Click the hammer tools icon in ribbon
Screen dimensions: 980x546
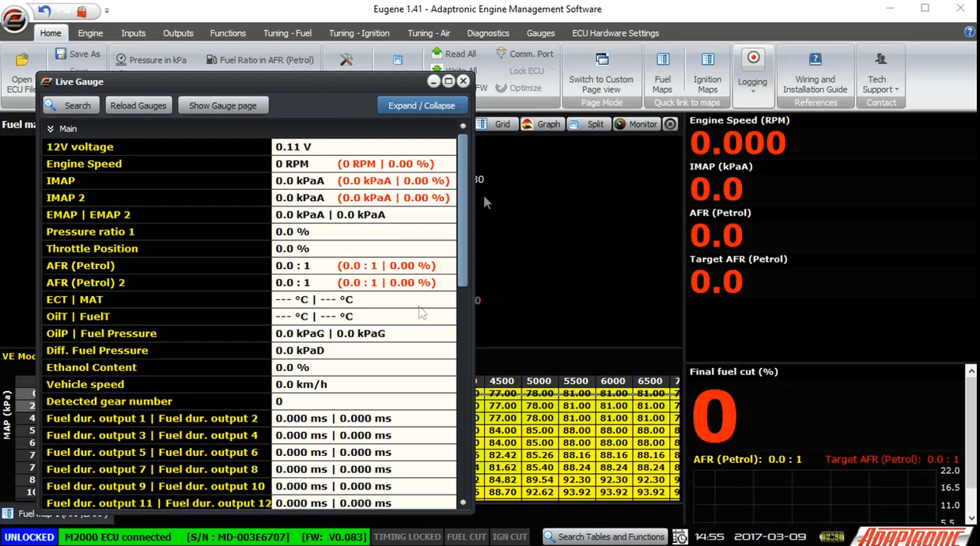pos(346,59)
